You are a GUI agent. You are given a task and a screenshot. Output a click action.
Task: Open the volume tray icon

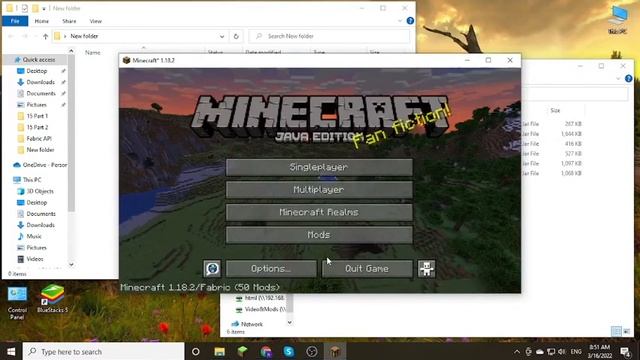click(562, 351)
